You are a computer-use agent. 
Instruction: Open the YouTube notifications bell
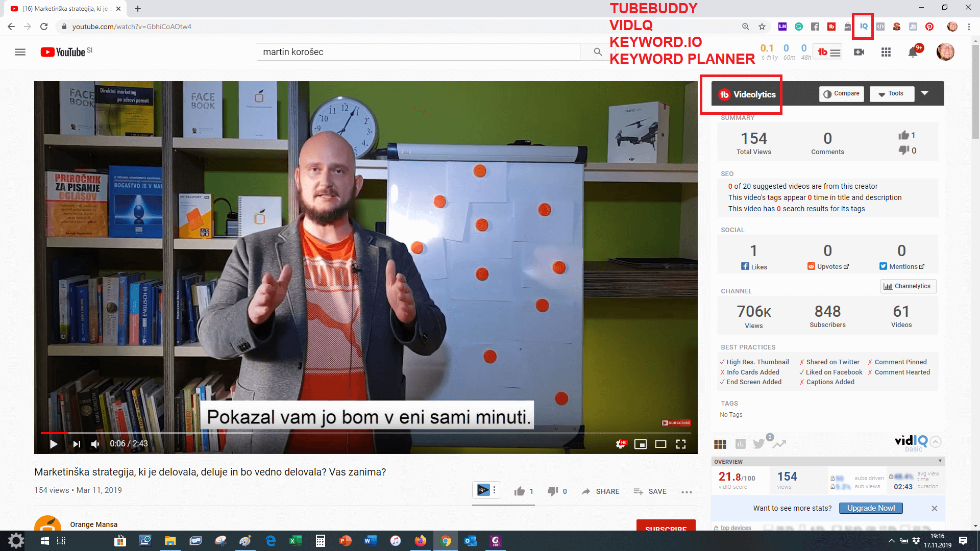[913, 52]
